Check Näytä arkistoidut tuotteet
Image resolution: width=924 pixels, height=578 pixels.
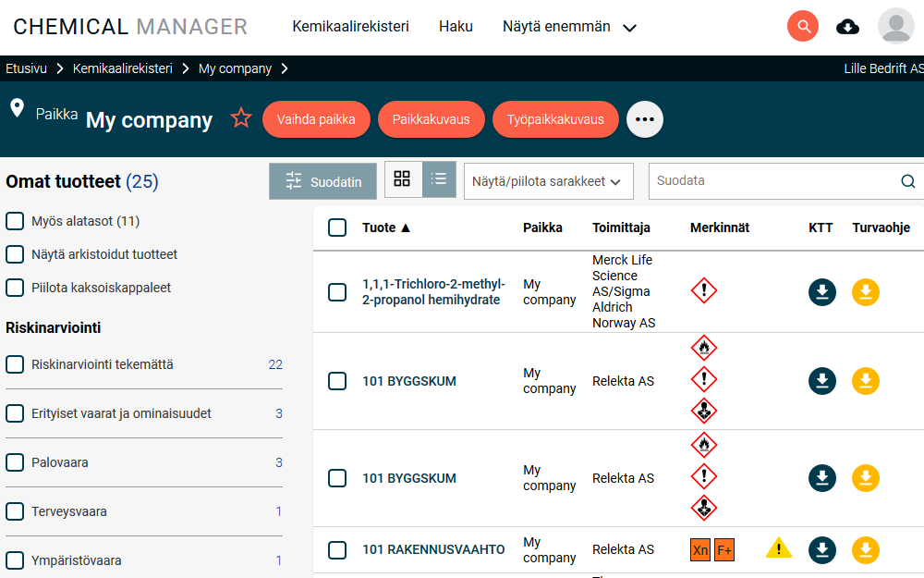point(15,254)
